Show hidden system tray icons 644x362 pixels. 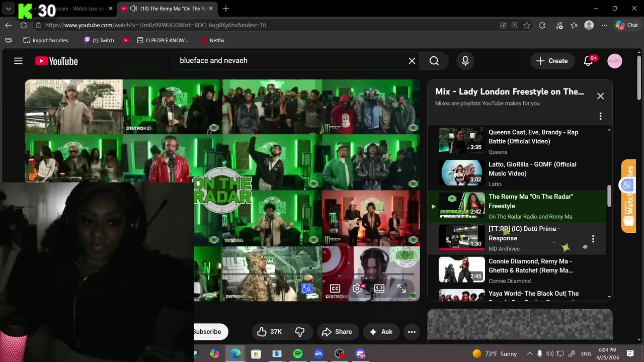click(530, 354)
